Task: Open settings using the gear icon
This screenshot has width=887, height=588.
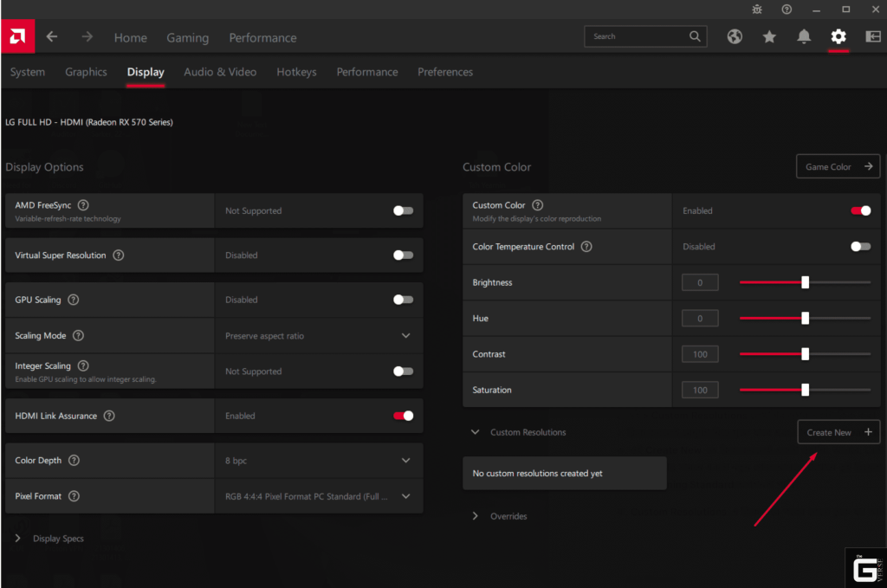Action: [x=838, y=37]
